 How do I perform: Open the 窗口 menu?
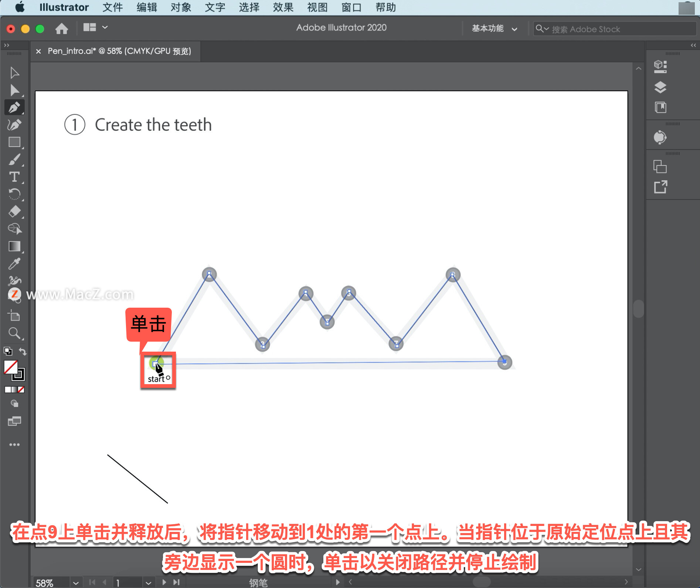(351, 7)
